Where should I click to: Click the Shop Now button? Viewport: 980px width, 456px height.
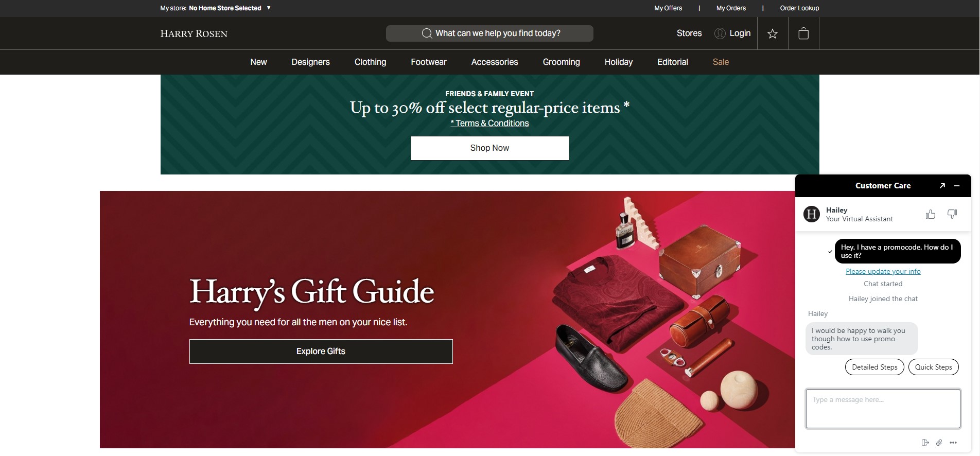[489, 148]
